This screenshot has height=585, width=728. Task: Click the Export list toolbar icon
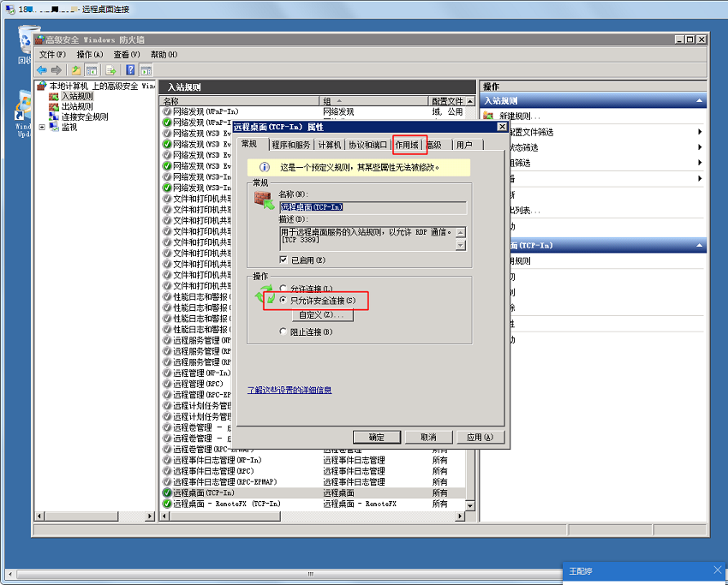[110, 70]
